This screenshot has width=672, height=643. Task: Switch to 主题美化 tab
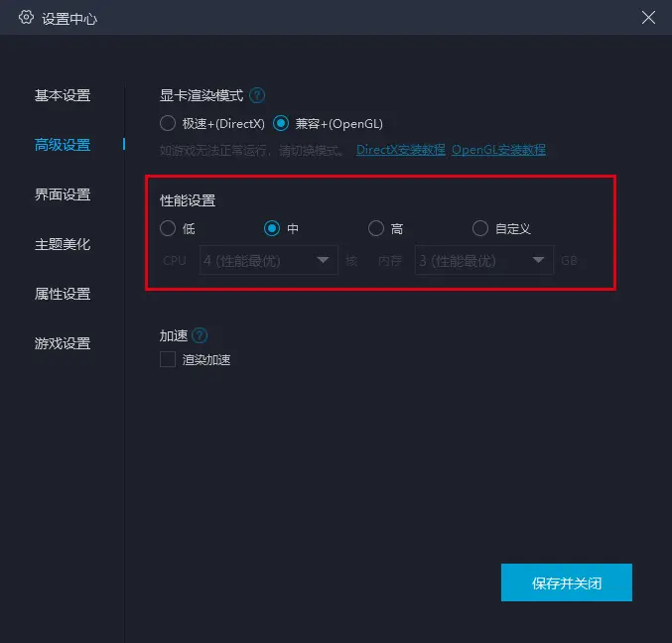click(x=63, y=244)
